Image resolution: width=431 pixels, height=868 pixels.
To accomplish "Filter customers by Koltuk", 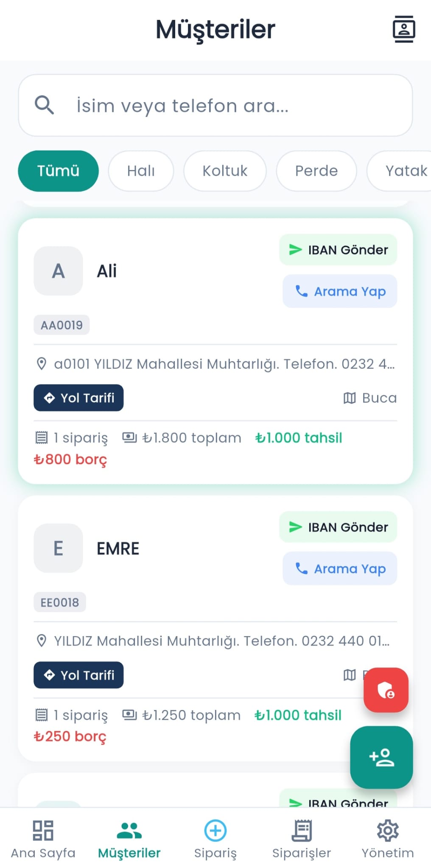I will (x=225, y=171).
